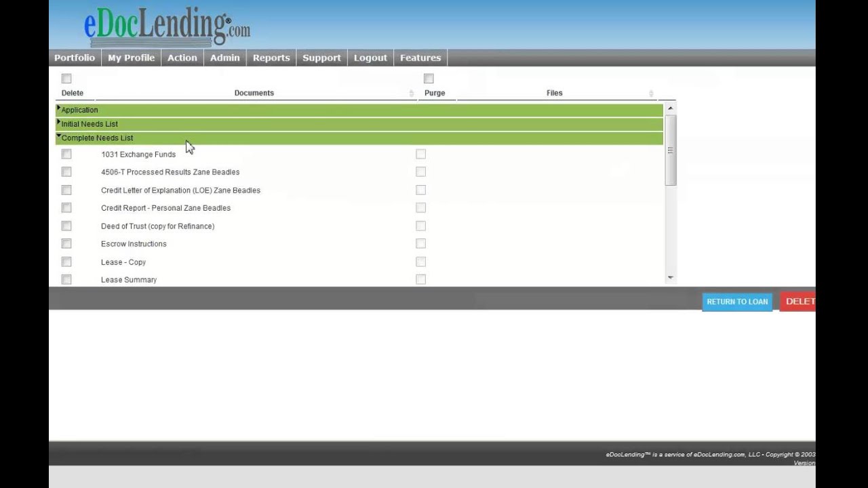Check Purge box for Lease - Copy
868x488 pixels.
point(421,262)
